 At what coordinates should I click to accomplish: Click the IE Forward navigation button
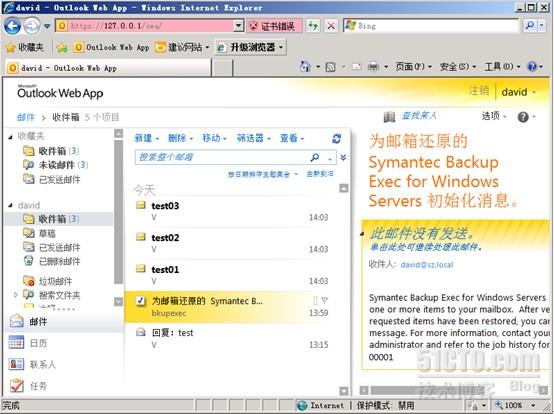pos(32,26)
